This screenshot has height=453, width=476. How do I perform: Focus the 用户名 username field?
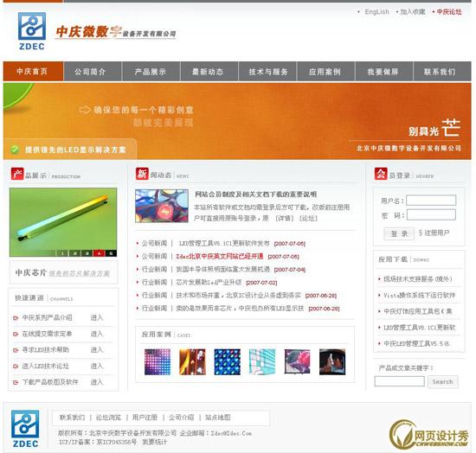pyautogui.click(x=431, y=201)
